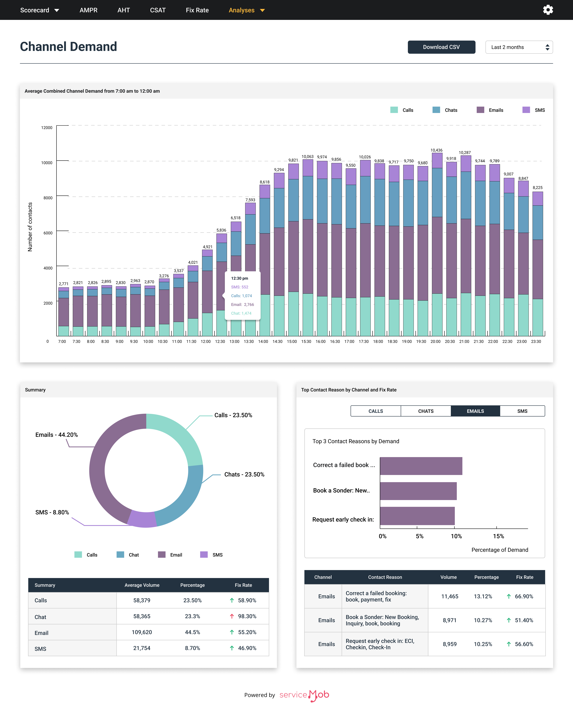Toggle the Emails legend swatch in bar chart

click(x=480, y=110)
